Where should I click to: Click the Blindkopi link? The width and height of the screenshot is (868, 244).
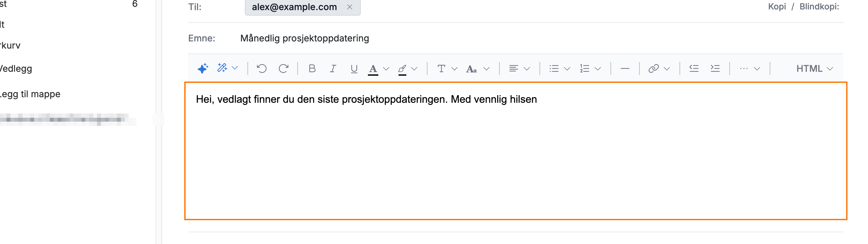tap(819, 7)
